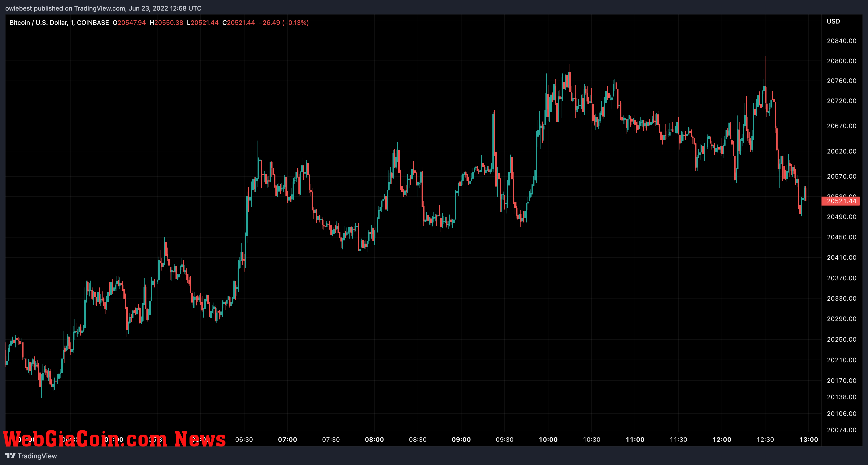Click the 20330.00 price axis label
Screen dimensions: 868x465
pos(841,298)
